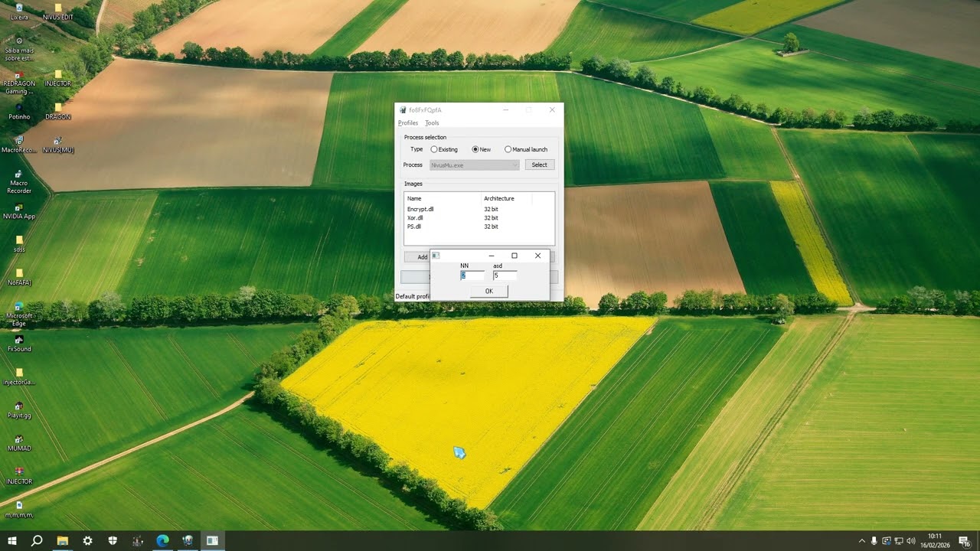Open the injectorGa desktop icon

[19, 377]
